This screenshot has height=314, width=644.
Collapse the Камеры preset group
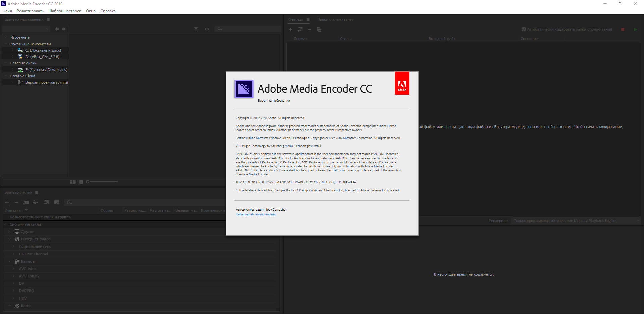(9, 261)
